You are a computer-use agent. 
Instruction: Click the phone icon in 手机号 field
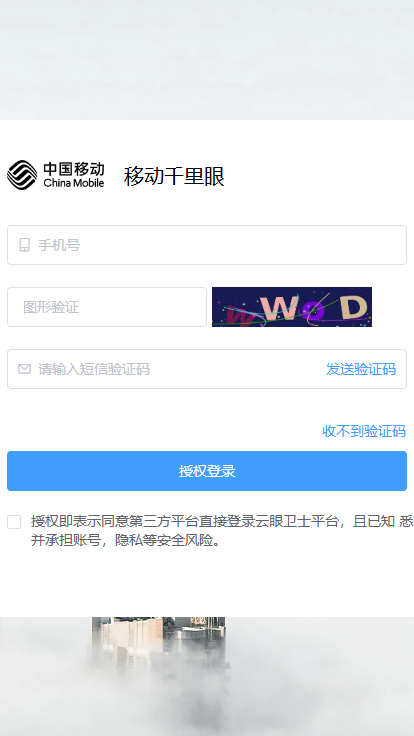(24, 245)
